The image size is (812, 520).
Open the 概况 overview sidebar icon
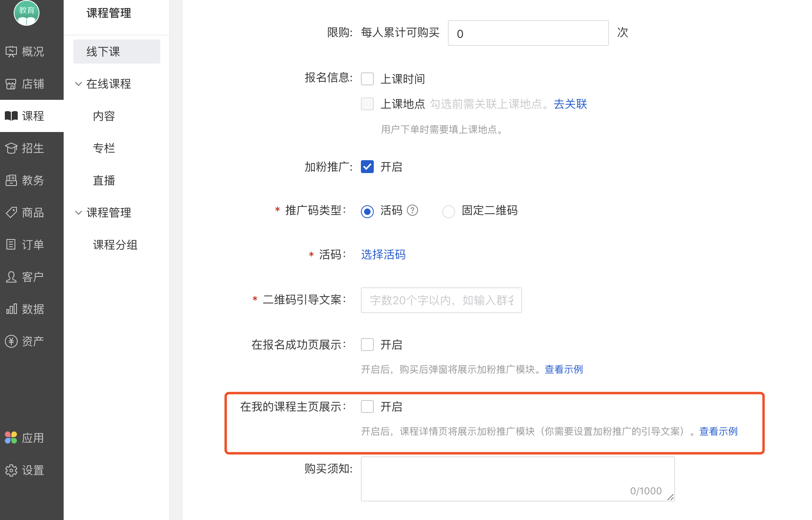pyautogui.click(x=11, y=52)
